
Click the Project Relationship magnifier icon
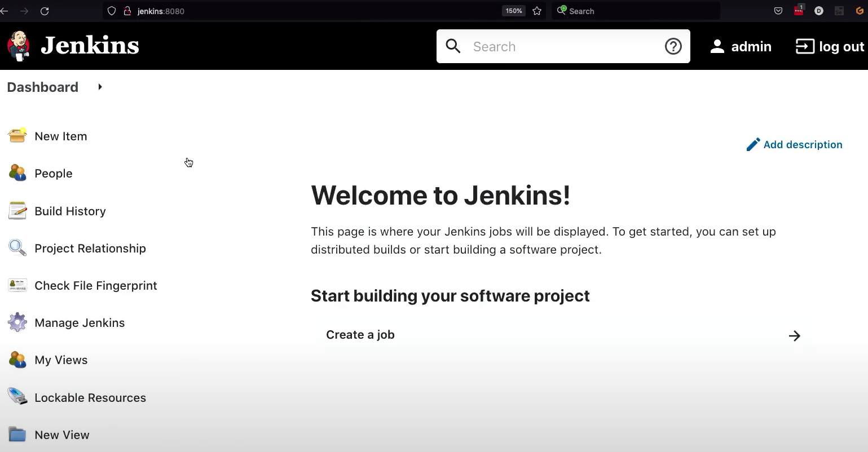tap(17, 248)
